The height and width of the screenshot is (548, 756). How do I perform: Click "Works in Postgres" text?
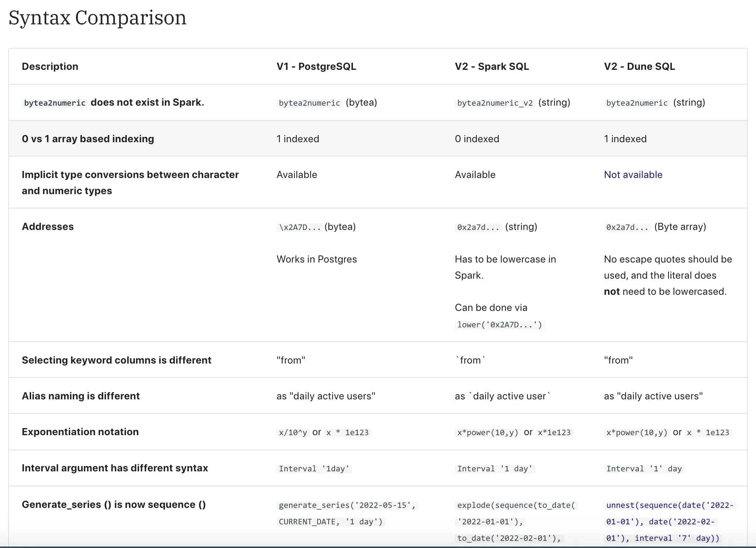317,259
